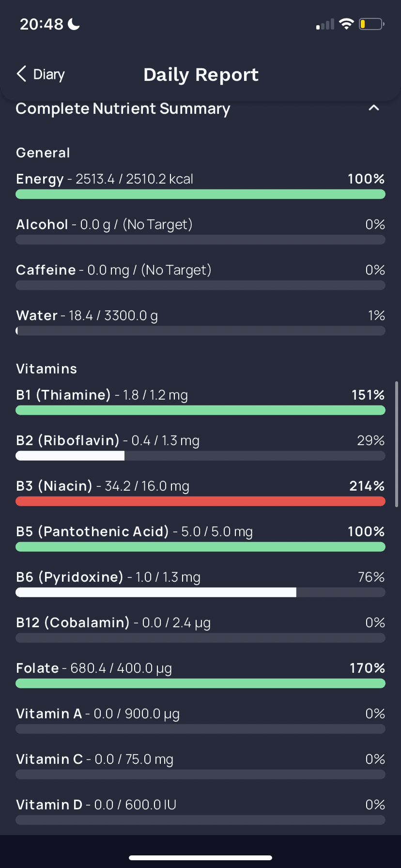Select the B6 (Pyridoxine) progress bar
This screenshot has width=401, height=868.
(200, 592)
